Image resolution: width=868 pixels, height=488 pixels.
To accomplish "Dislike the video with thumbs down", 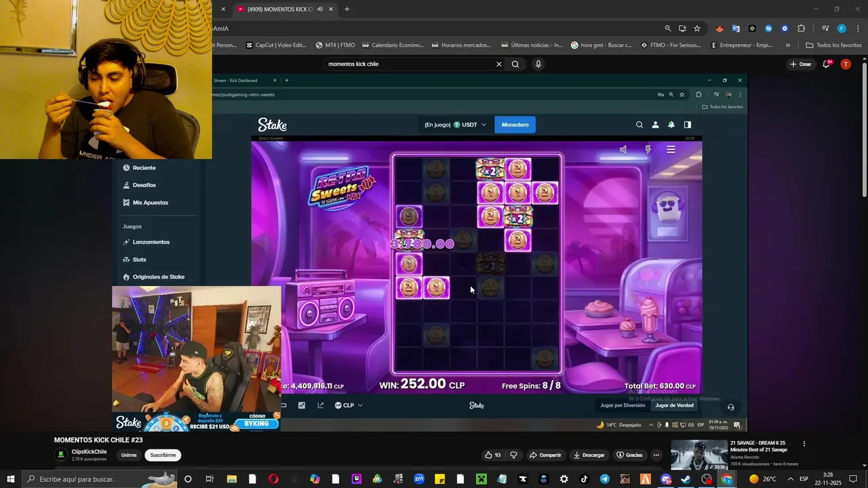I will point(513,455).
